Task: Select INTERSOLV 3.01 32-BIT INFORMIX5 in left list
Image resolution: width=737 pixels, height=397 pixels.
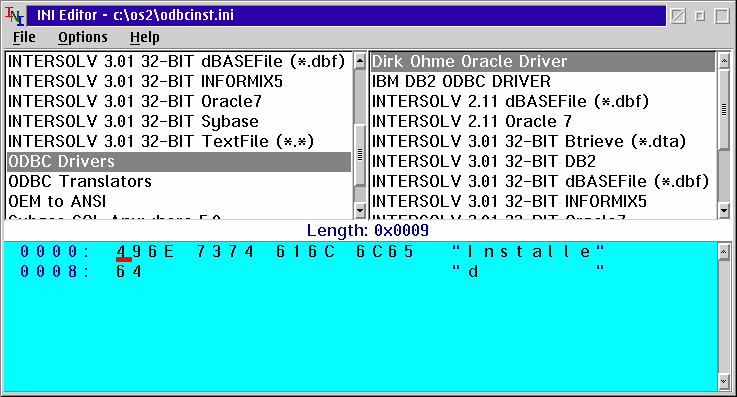Action: point(179,82)
